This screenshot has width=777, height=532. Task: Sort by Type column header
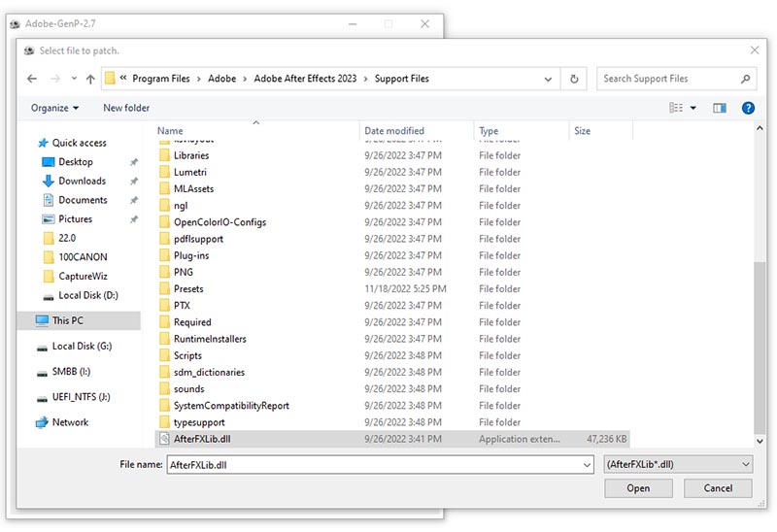(489, 131)
